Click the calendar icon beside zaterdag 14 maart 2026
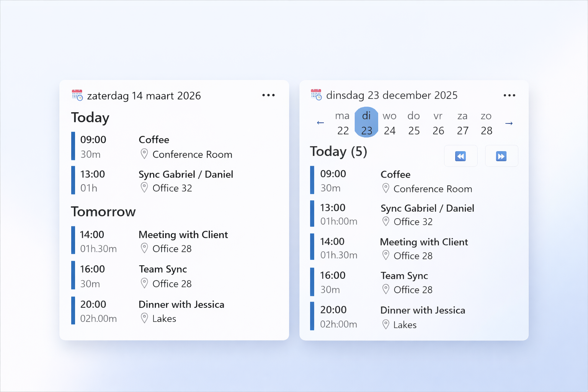The image size is (588, 392). [77, 96]
